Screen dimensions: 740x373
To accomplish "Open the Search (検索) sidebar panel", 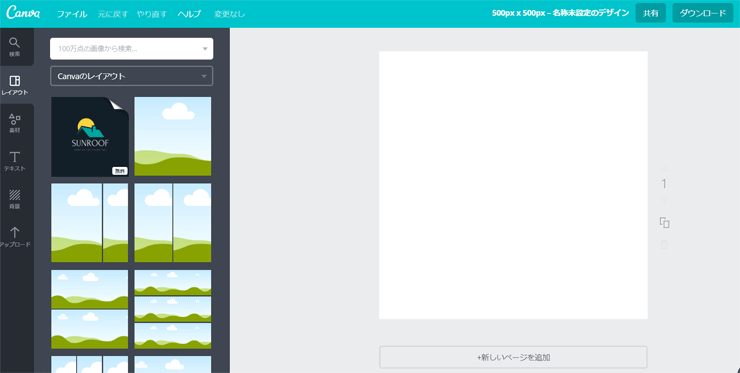I will (15, 47).
